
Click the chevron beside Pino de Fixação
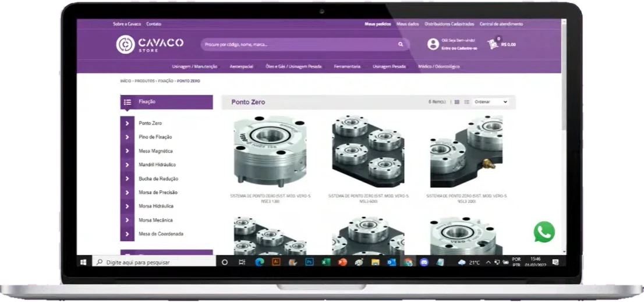pos(128,137)
